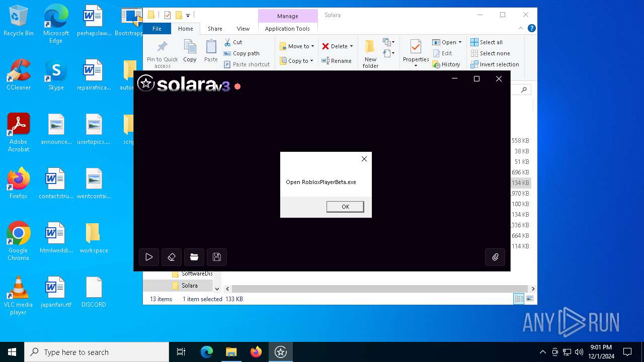Switch to the Home ribbon tab
Image resolution: width=644 pixels, height=362 pixels.
click(x=185, y=29)
